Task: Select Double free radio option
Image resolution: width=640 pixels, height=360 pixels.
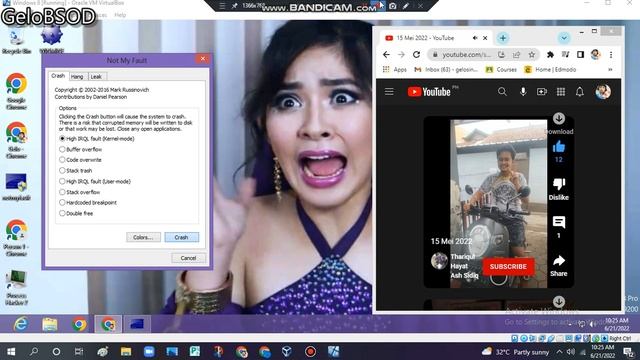Action: pyautogui.click(x=62, y=213)
